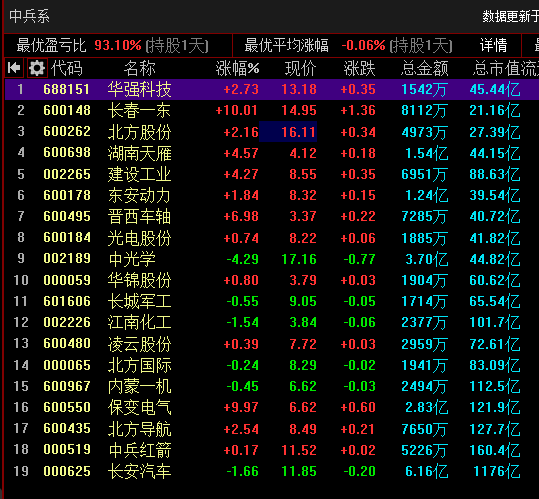Image resolution: width=539 pixels, height=499 pixels.
Task: Select stock code 688151
Action: pos(67,89)
